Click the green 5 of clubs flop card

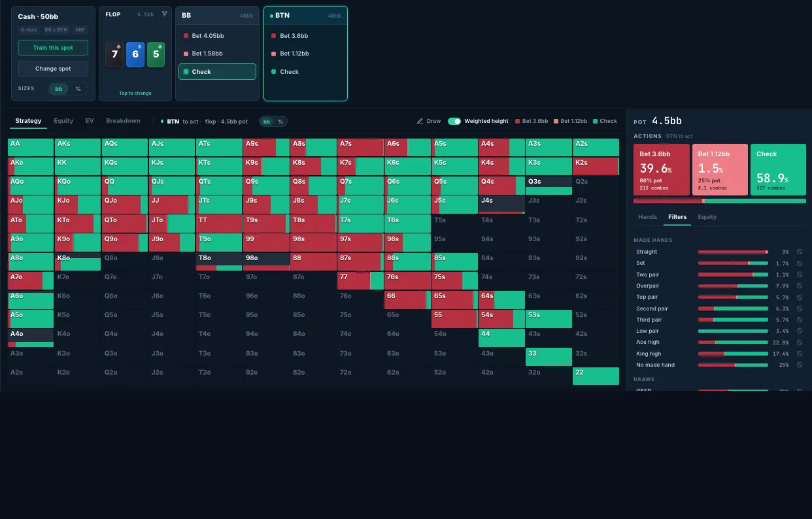coord(156,54)
